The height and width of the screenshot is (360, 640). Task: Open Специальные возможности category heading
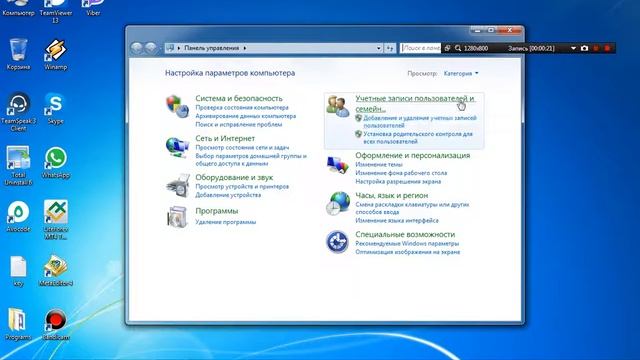tap(405, 235)
